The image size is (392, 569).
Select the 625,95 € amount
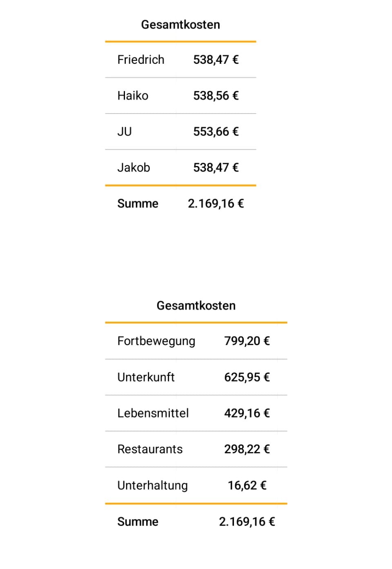point(247,377)
